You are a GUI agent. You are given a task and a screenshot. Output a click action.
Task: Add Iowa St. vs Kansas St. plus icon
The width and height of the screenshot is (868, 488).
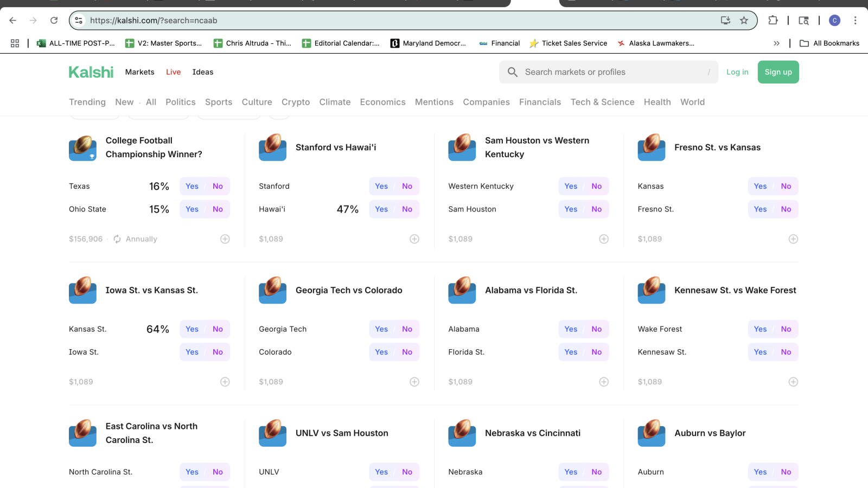(x=225, y=382)
